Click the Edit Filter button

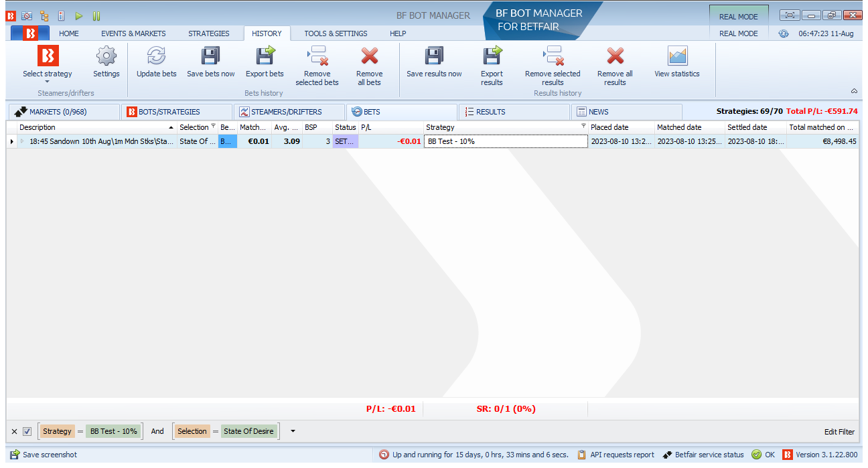[x=839, y=432]
